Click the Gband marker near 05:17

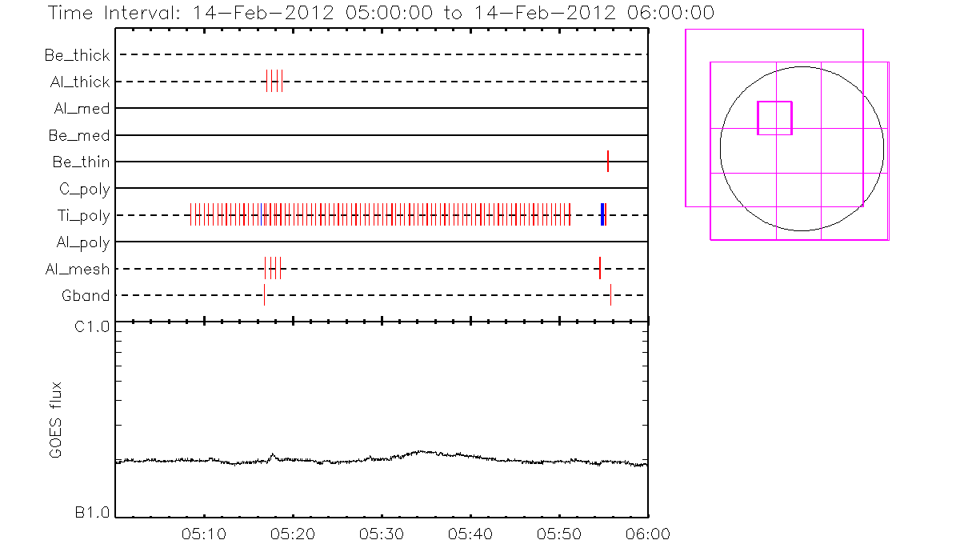coord(264,295)
